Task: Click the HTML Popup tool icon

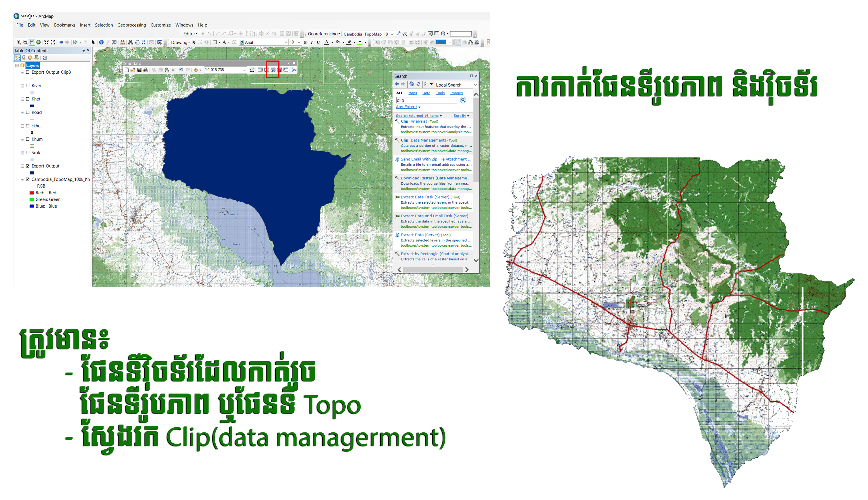Action: coord(114,42)
